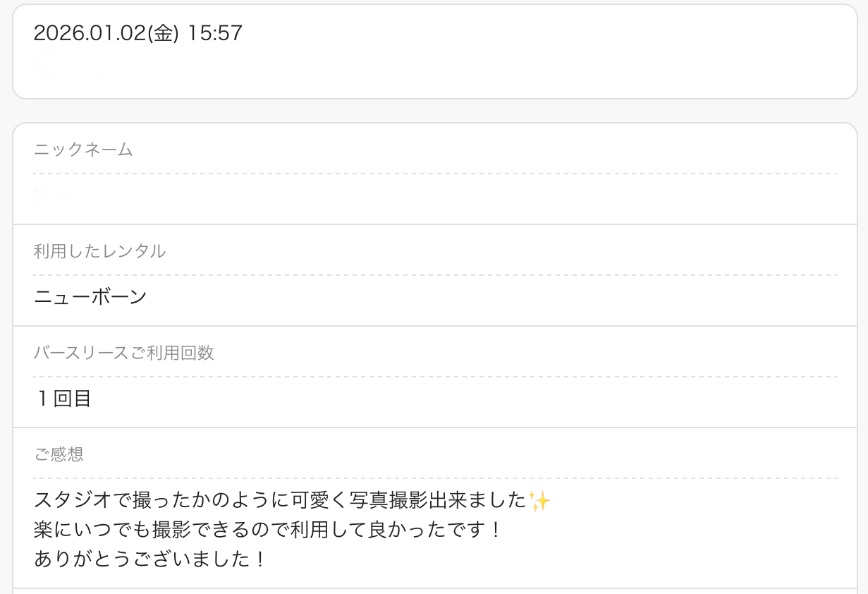Click the dashed divider under バースリースご利用回数
868x594 pixels.
coord(434,377)
